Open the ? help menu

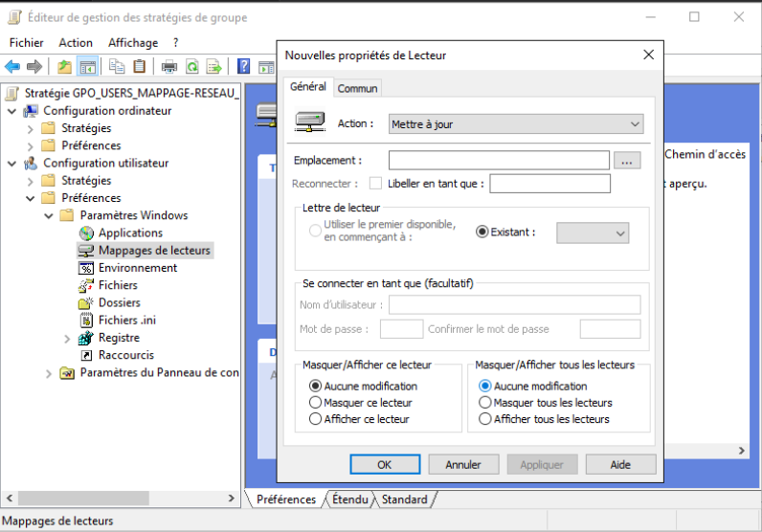point(175,43)
